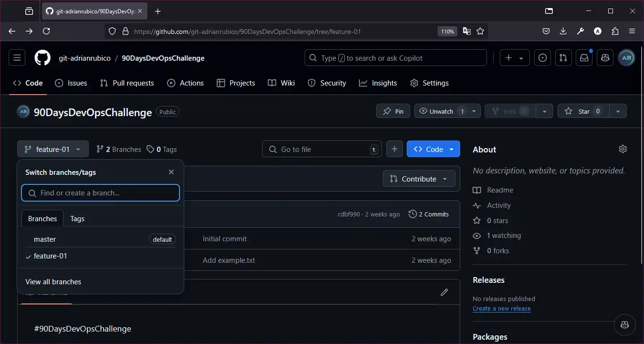The height and width of the screenshot is (344, 644).
Task: Select the feature-01 branch entry
Action: (101, 256)
